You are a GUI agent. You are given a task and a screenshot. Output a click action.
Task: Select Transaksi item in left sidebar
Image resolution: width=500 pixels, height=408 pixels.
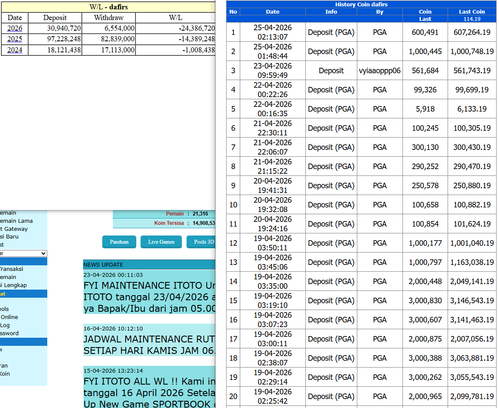click(x=12, y=269)
